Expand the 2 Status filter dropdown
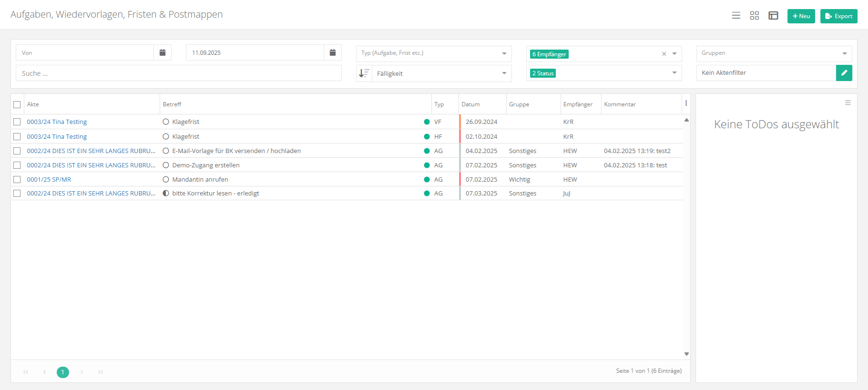 pos(674,73)
